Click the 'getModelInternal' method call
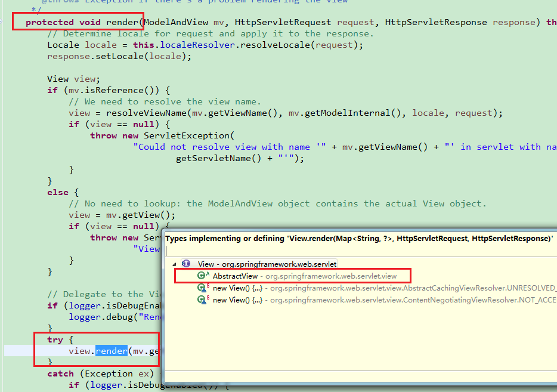The width and height of the screenshot is (557, 392). tap(348, 113)
